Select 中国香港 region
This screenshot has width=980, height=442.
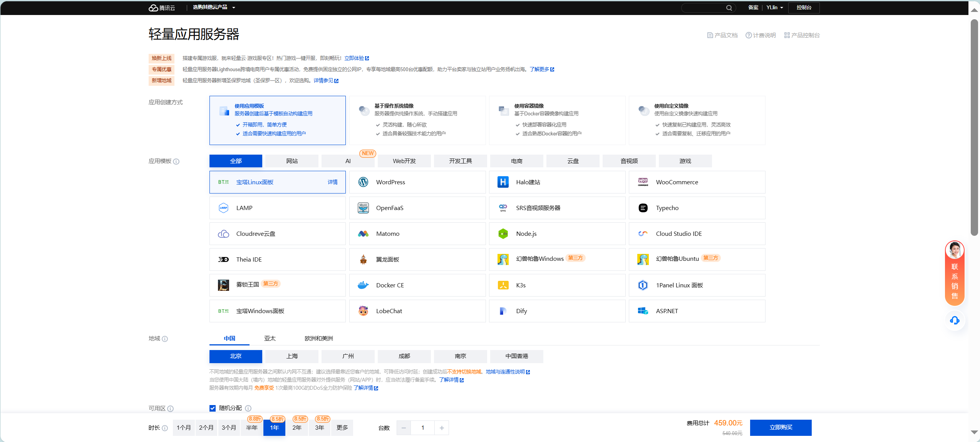pyautogui.click(x=517, y=356)
